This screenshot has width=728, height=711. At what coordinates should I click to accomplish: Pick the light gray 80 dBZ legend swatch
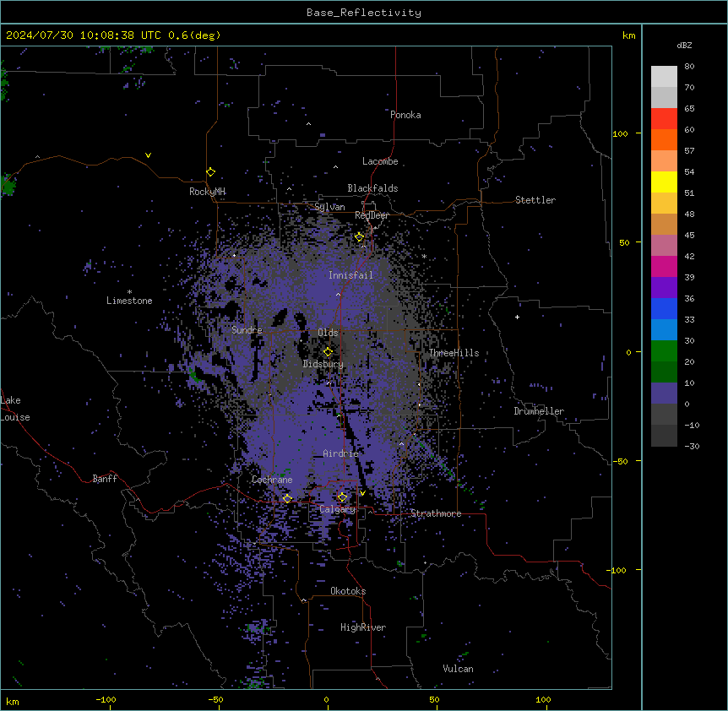click(x=664, y=76)
